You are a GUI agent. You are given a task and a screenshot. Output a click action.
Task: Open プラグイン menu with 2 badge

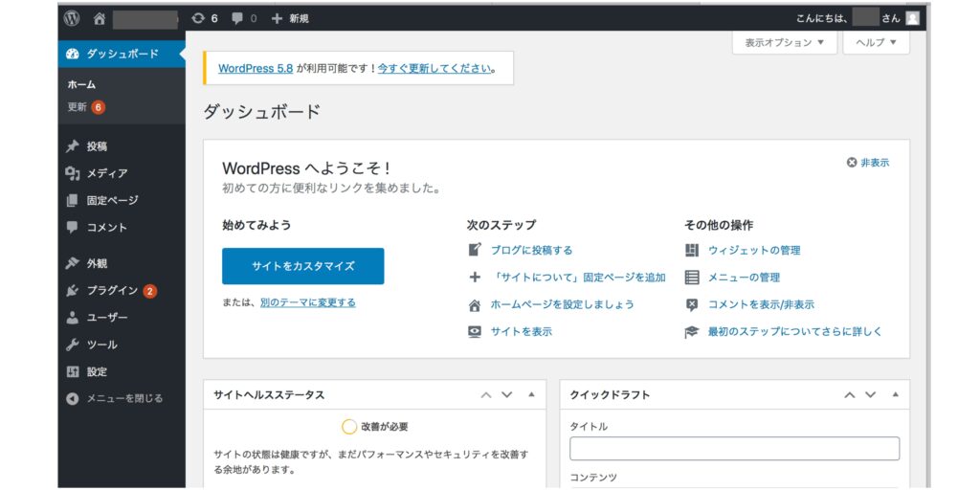[122, 291]
